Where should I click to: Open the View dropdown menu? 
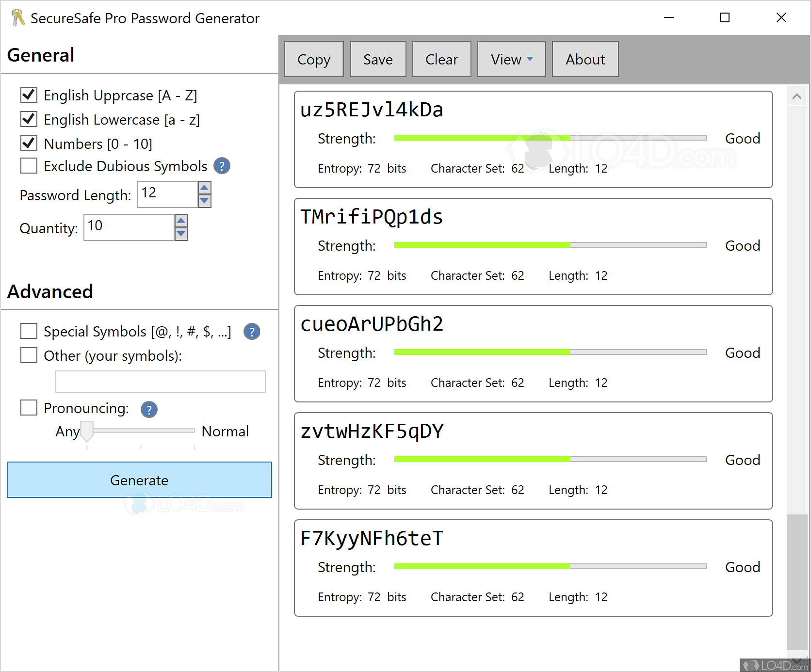coord(511,59)
